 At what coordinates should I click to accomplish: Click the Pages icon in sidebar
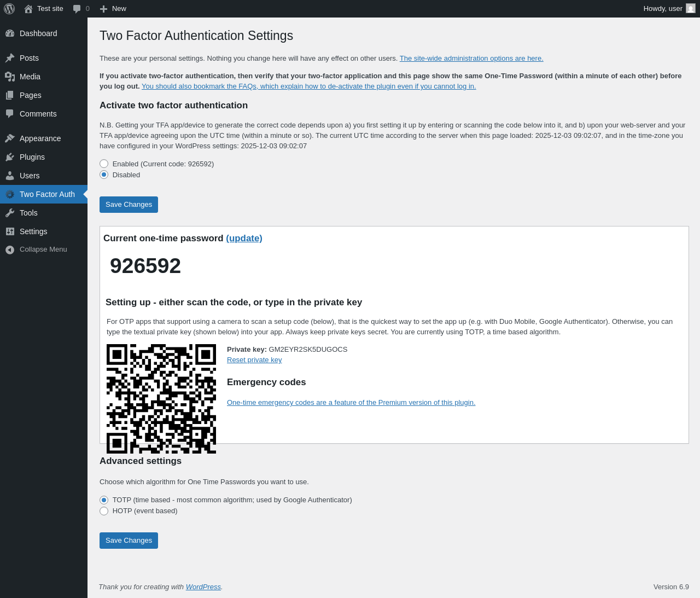[10, 95]
